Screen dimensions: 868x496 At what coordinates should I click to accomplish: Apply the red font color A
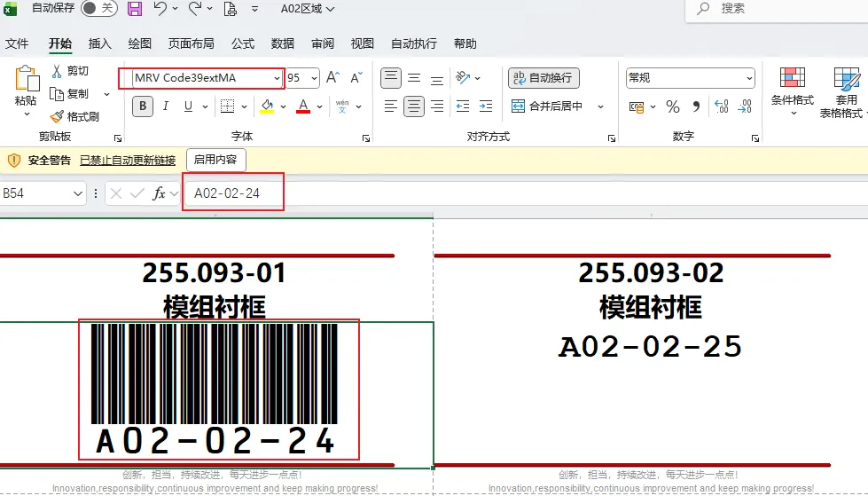[x=303, y=106]
